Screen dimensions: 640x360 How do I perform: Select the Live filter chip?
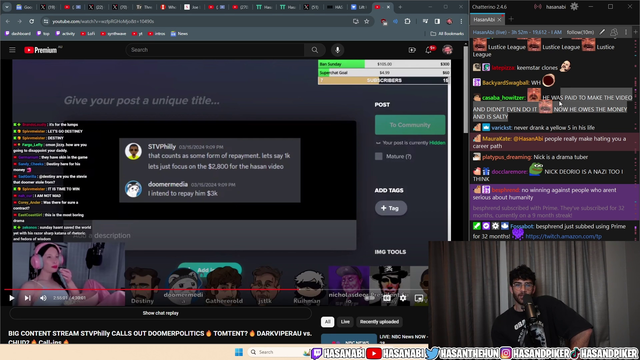click(x=345, y=322)
